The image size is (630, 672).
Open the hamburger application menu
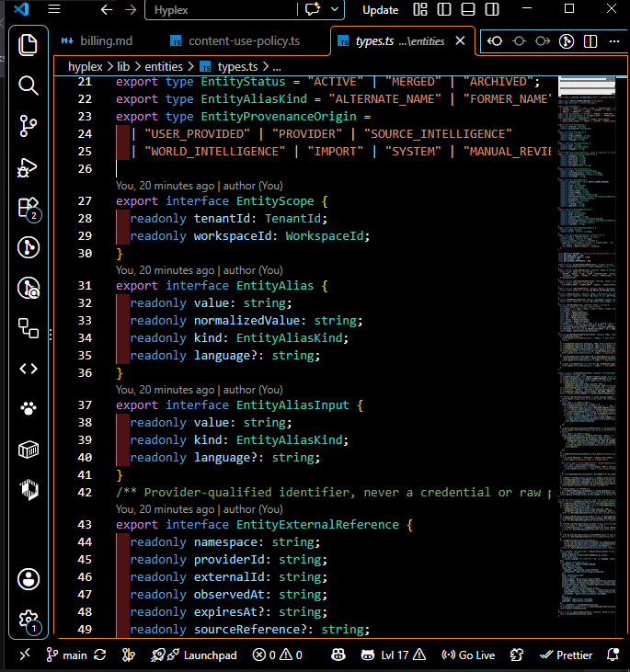point(54,9)
